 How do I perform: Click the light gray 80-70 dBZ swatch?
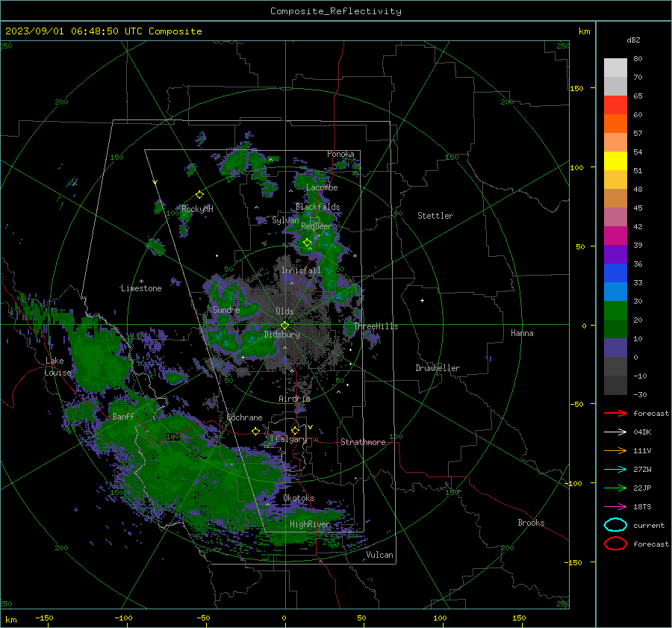(615, 67)
